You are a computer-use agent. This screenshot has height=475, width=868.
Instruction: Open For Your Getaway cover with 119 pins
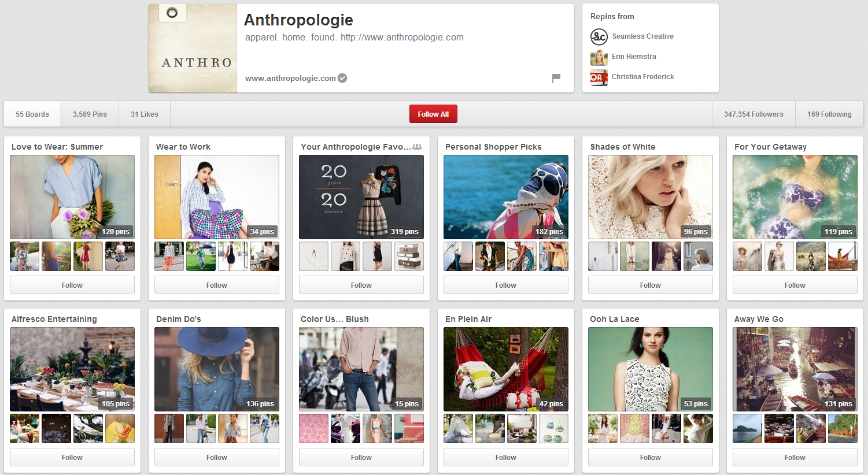(795, 197)
